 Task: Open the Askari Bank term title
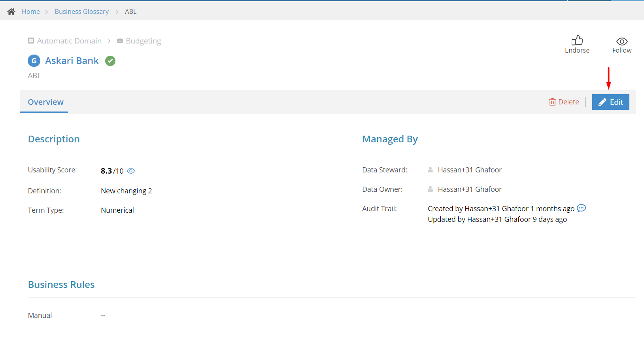click(x=72, y=61)
